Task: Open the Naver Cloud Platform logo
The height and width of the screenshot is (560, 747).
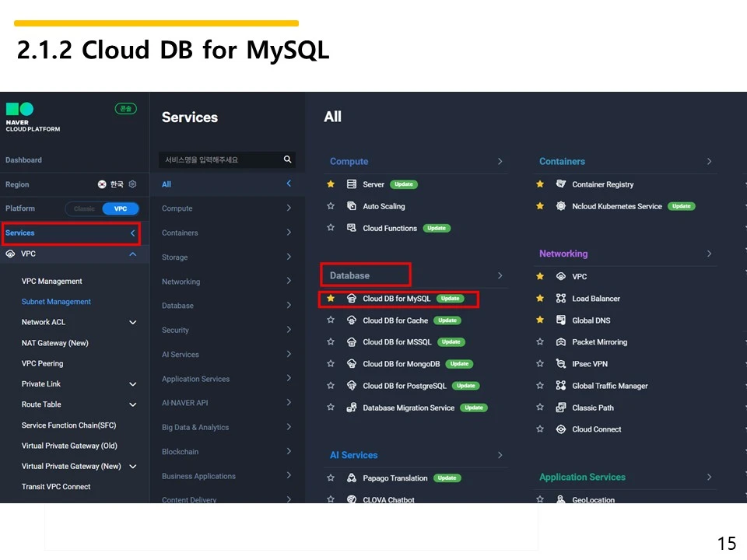Action: point(33,117)
